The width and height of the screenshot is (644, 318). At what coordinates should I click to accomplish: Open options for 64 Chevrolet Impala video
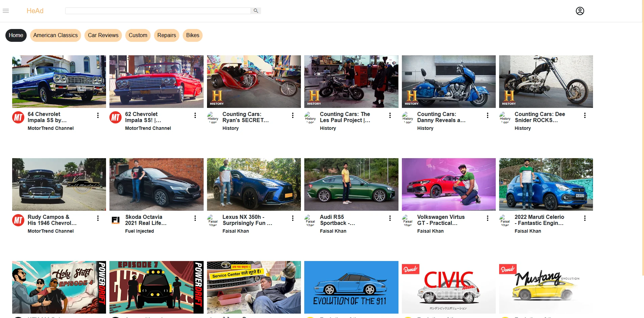[x=98, y=115]
